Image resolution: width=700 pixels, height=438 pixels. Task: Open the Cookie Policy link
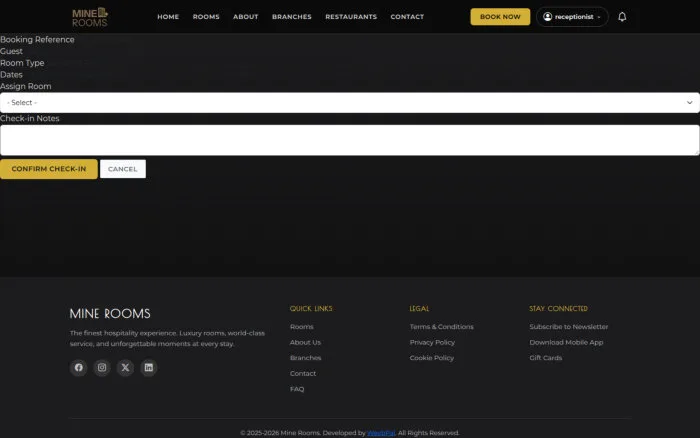pyautogui.click(x=432, y=358)
